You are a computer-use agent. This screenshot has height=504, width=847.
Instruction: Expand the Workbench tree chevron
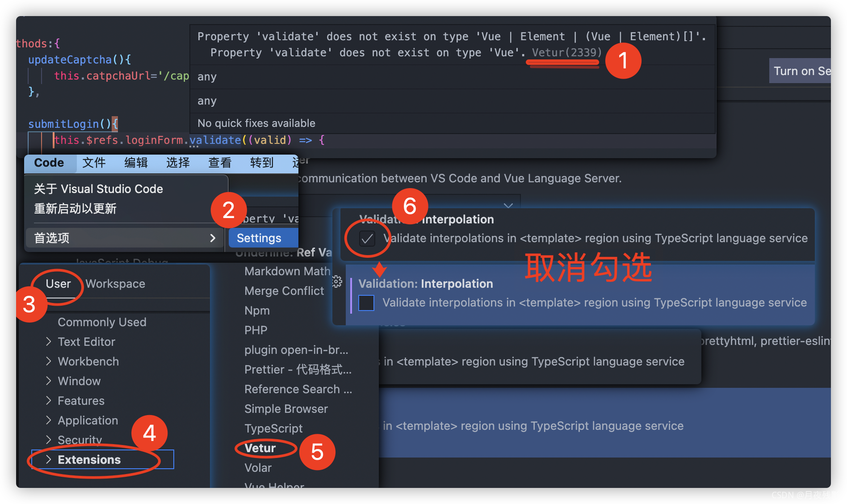coord(49,361)
